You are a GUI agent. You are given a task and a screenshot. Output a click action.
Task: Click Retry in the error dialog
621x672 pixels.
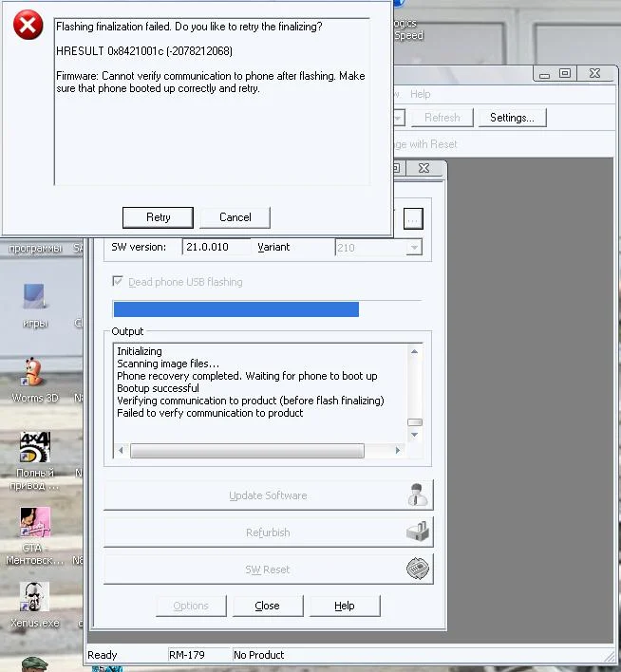point(158,217)
